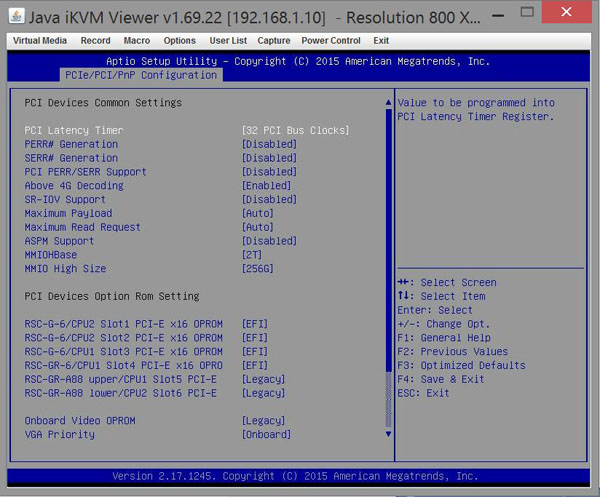Click the Java icon in title bar
This screenshot has height=497, width=600.
tap(18, 15)
